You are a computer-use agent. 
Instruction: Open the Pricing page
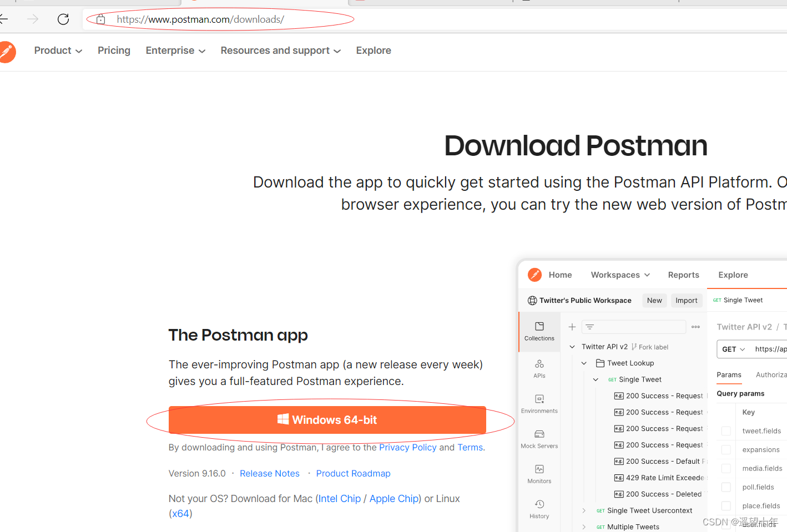coord(114,50)
